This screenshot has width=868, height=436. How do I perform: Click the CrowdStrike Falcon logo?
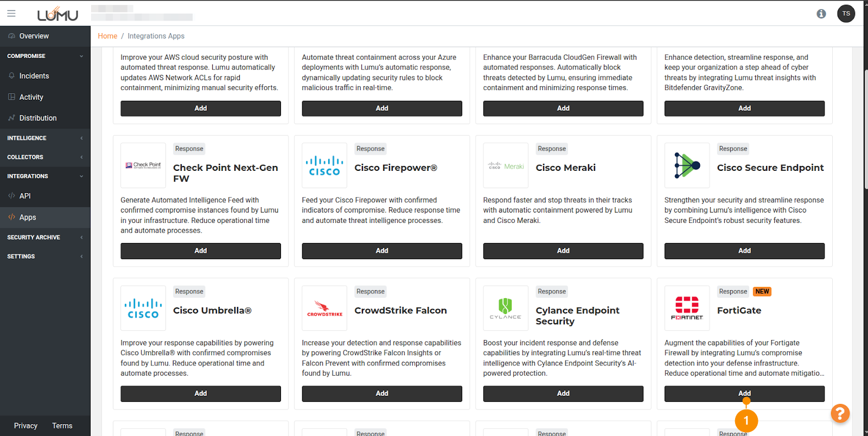324,308
